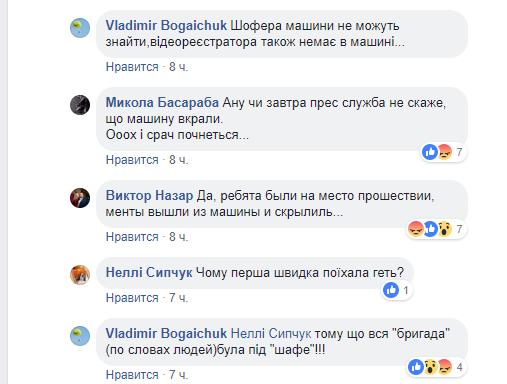The height and width of the screenshot is (384, 507).
Task: Click wow reaction icon on Виктор Назар comment
Action: 445,229
